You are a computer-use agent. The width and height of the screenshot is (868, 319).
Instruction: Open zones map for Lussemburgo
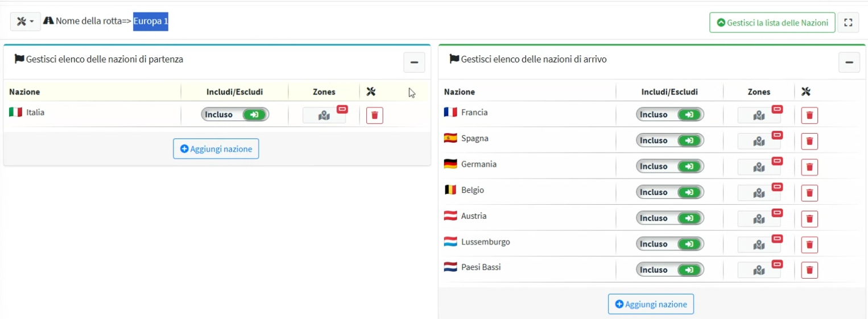(x=759, y=245)
